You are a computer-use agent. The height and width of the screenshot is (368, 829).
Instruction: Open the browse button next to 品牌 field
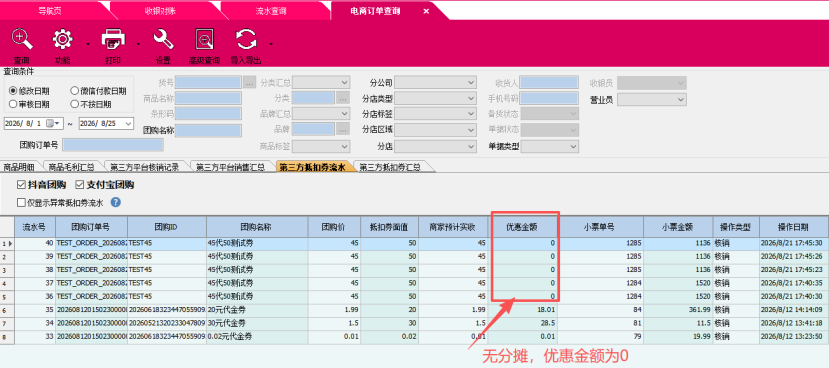point(343,129)
